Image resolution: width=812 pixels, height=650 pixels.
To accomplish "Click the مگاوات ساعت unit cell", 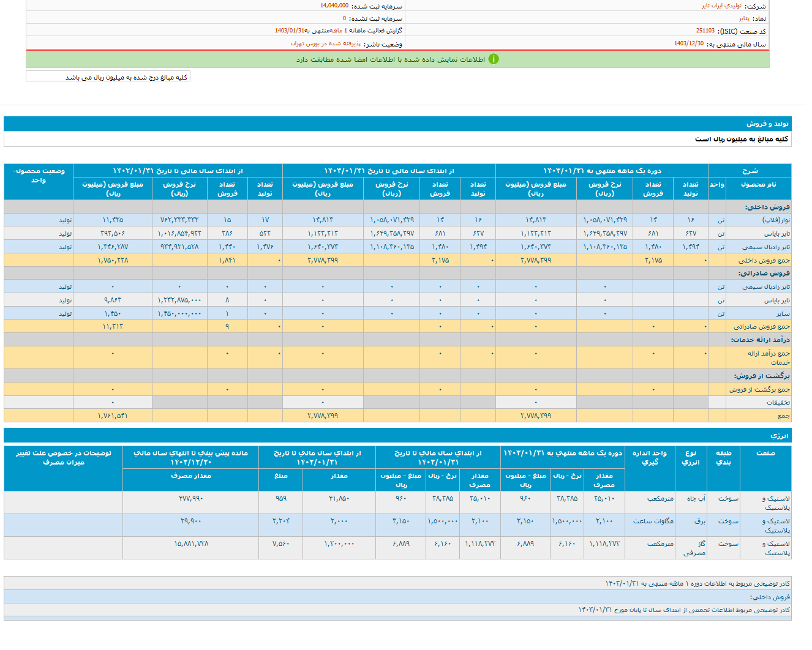I will click(x=653, y=521).
